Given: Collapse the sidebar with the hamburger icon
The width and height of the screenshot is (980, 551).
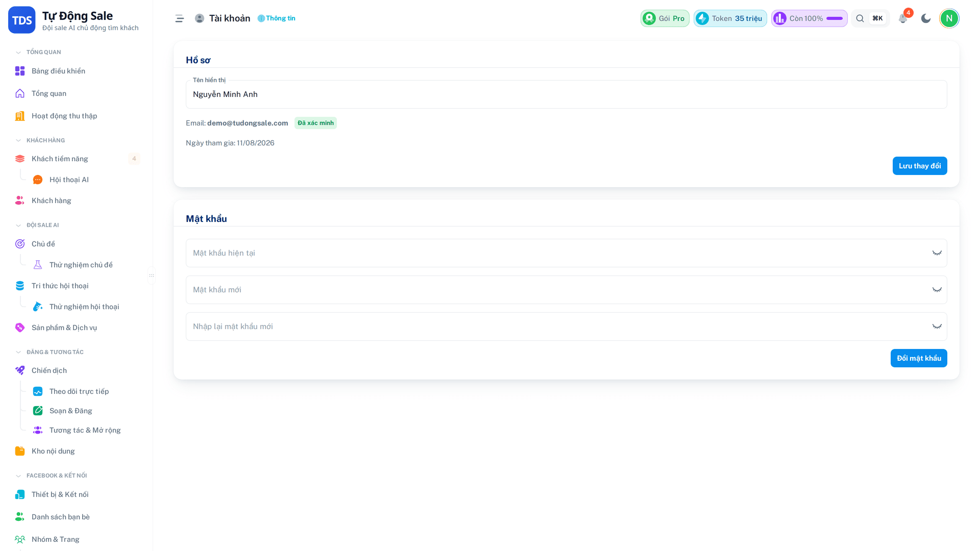Looking at the screenshot, I should coord(180,18).
